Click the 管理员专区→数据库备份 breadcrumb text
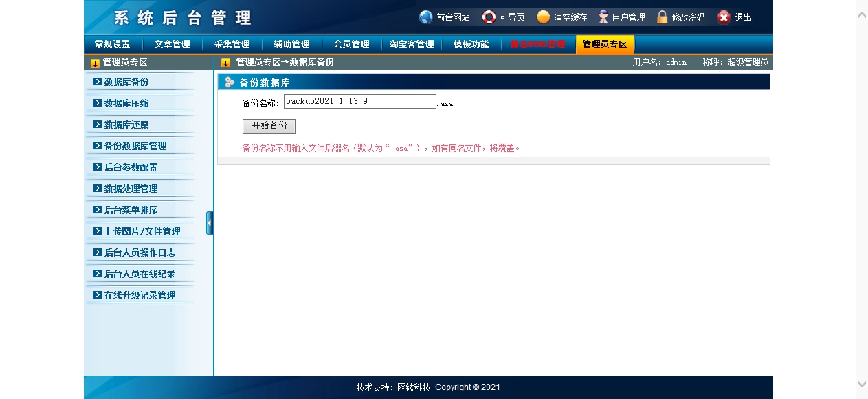 [x=285, y=63]
